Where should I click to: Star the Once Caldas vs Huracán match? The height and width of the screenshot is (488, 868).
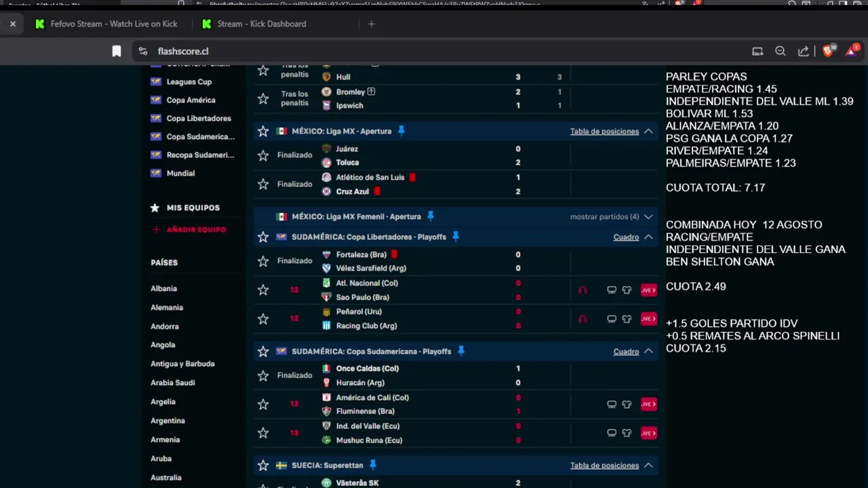click(x=263, y=375)
